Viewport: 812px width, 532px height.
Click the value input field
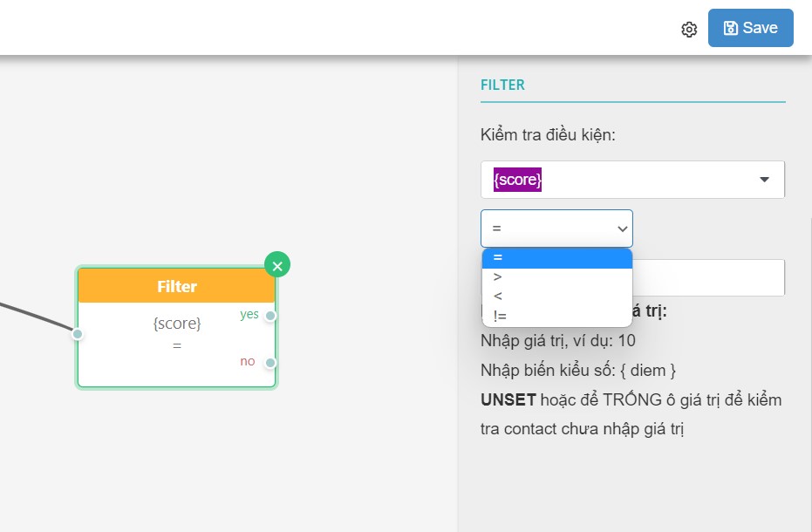708,278
